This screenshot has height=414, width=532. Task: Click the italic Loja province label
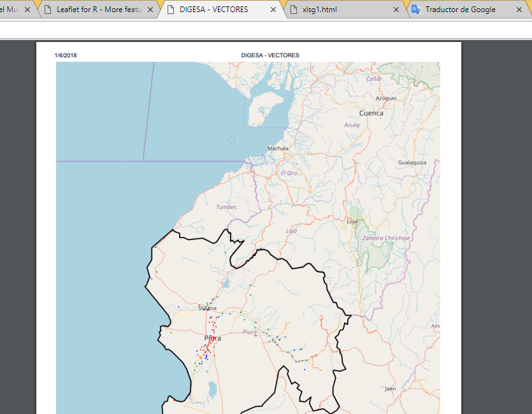point(291,231)
